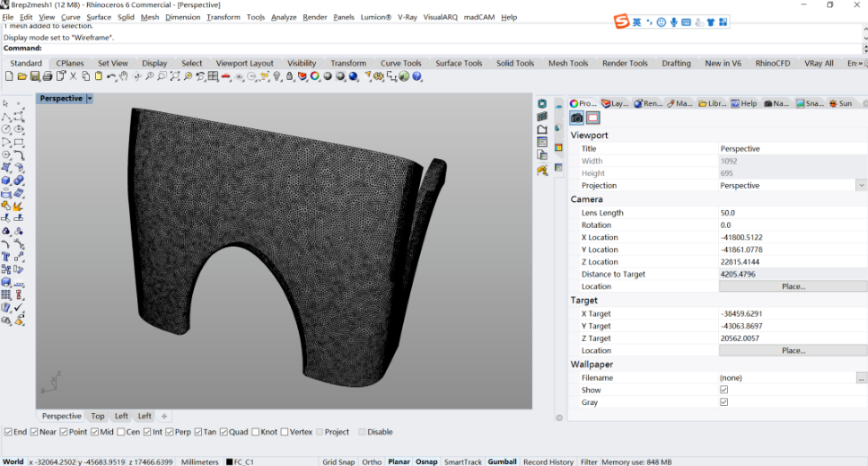Click the X Location value field
Viewport: 868px width, 466px height.
[793, 237]
